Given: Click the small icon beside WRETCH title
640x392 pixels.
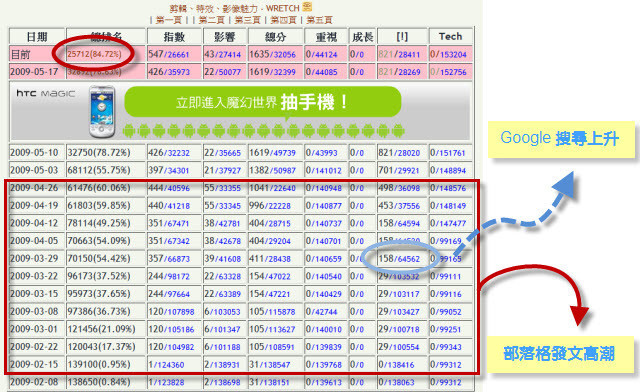Looking at the screenshot, I should tap(307, 7).
